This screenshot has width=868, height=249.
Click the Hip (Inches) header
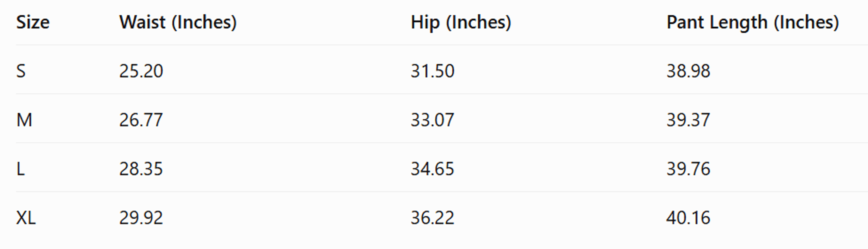click(461, 23)
